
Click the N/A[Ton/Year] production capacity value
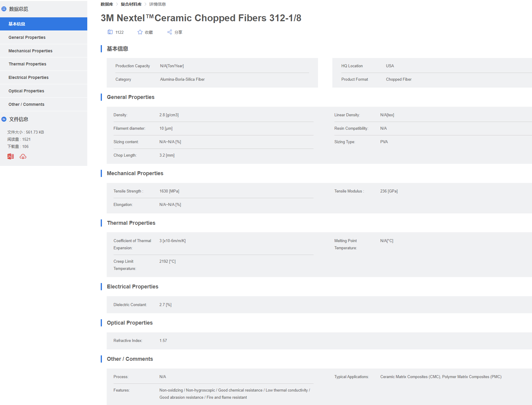tap(172, 66)
